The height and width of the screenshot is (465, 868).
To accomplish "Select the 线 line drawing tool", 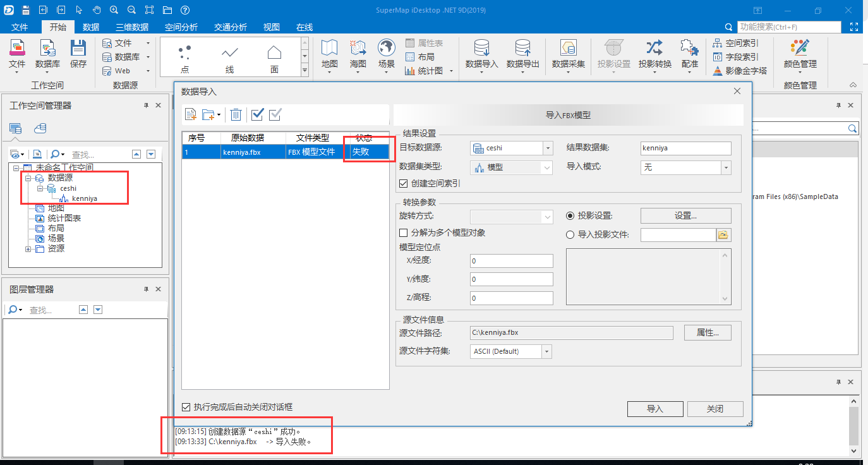I will click(230, 58).
